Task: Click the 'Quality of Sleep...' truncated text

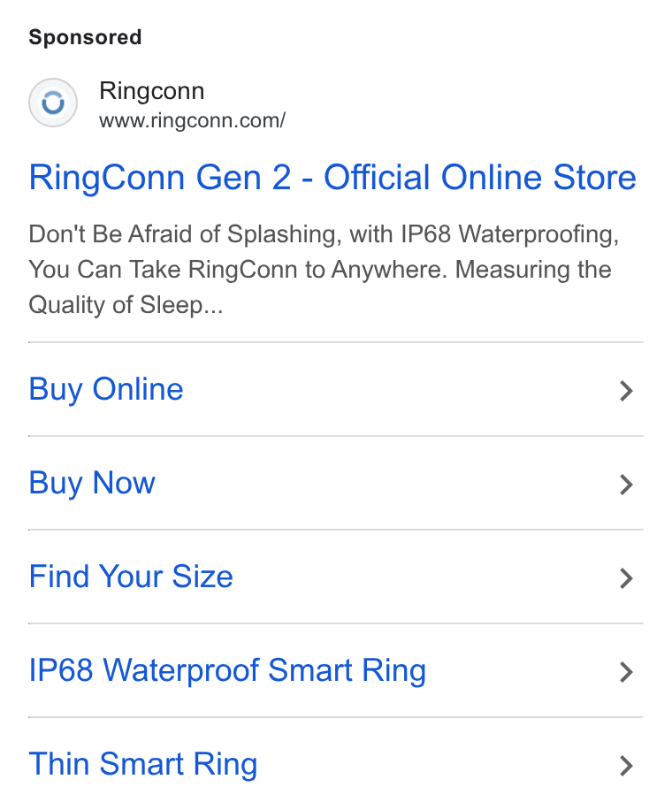Action: click(126, 305)
